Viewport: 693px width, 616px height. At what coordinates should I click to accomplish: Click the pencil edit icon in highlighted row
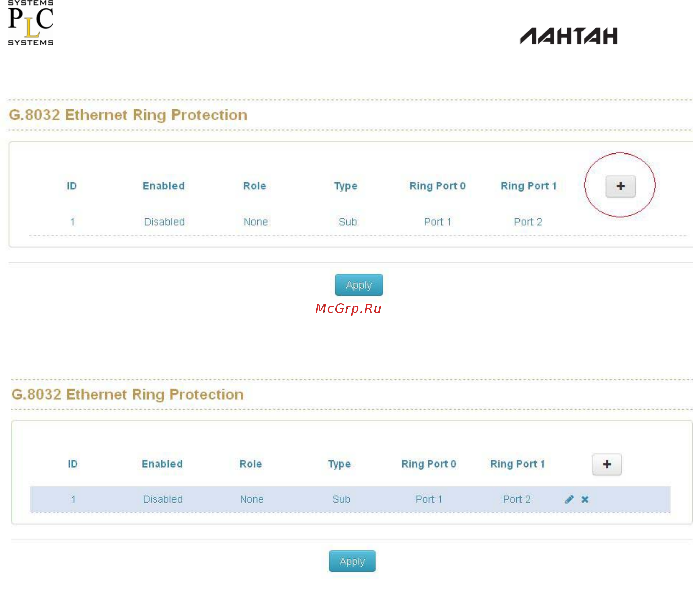(569, 499)
